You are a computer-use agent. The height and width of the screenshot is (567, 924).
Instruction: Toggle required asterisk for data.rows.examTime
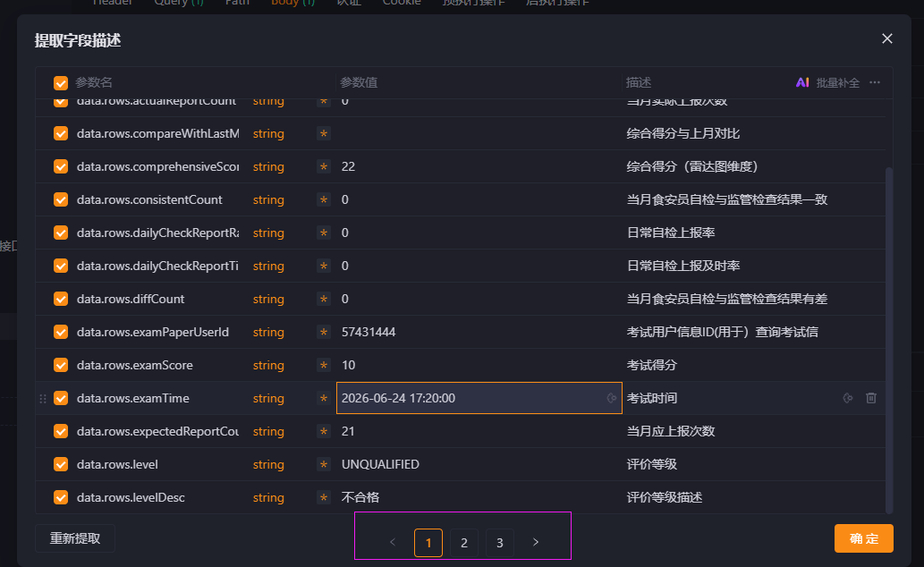pyautogui.click(x=324, y=399)
